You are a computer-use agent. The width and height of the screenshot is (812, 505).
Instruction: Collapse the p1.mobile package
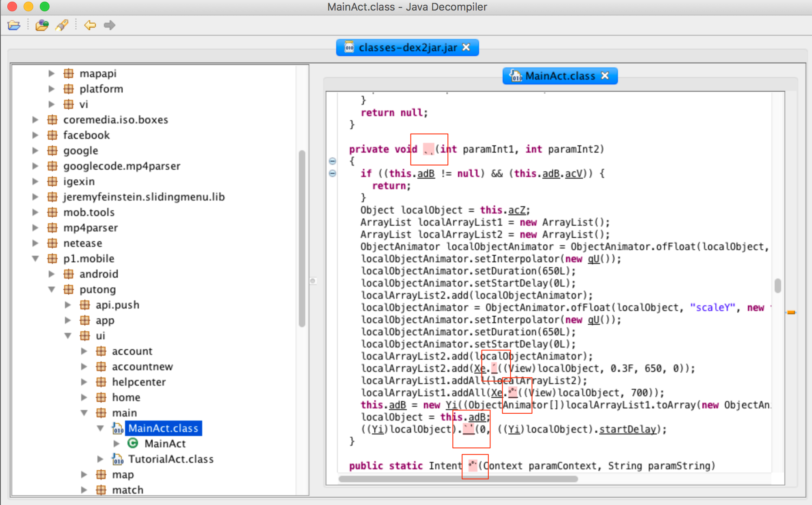[35, 259]
